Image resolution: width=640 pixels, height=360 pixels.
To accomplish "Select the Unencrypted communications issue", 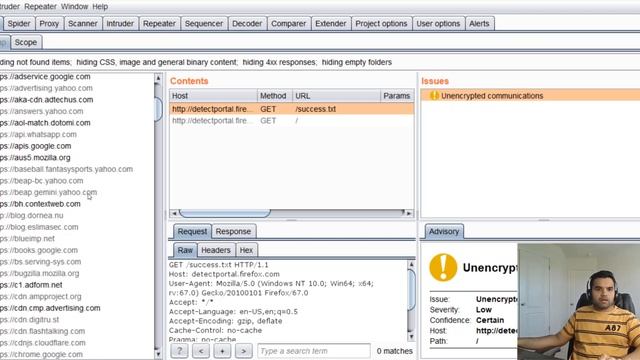I will coord(531,96).
